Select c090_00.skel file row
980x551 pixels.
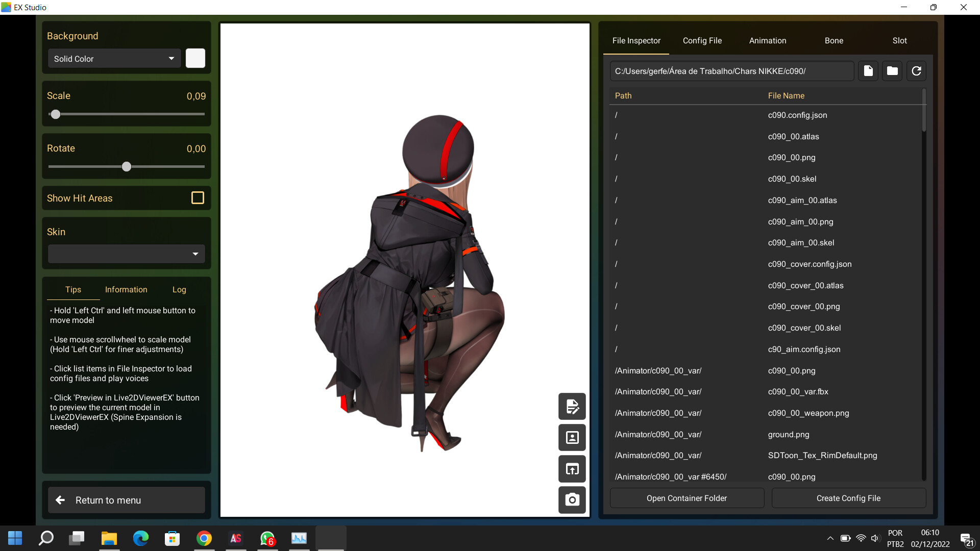(766, 179)
